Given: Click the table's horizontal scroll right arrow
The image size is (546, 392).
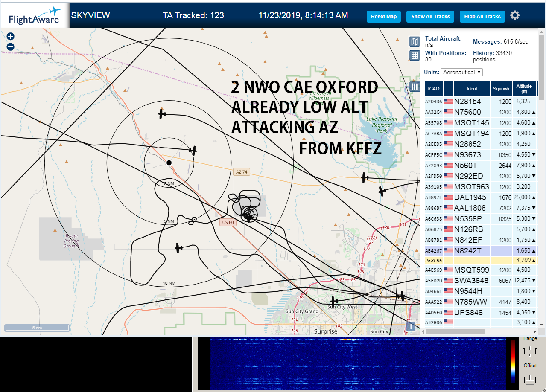Looking at the screenshot, I should (x=534, y=331).
